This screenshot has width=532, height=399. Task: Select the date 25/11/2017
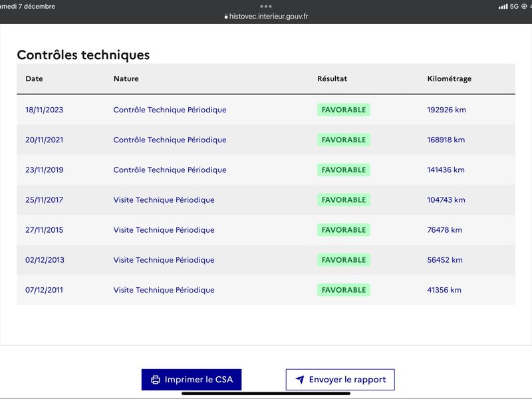tap(44, 200)
